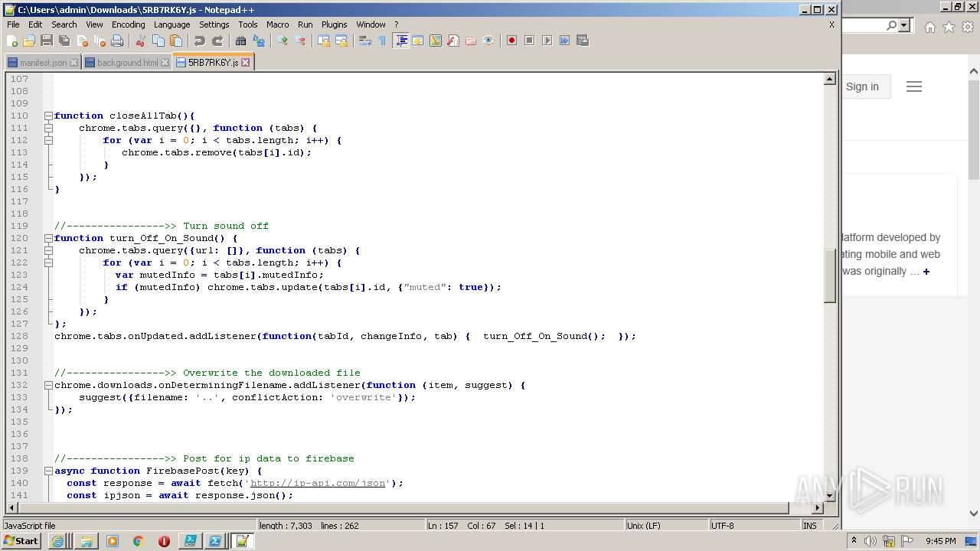Viewport: 980px width, 551px height.
Task: Collapse the for loop fold at line 122
Action: coord(48,262)
